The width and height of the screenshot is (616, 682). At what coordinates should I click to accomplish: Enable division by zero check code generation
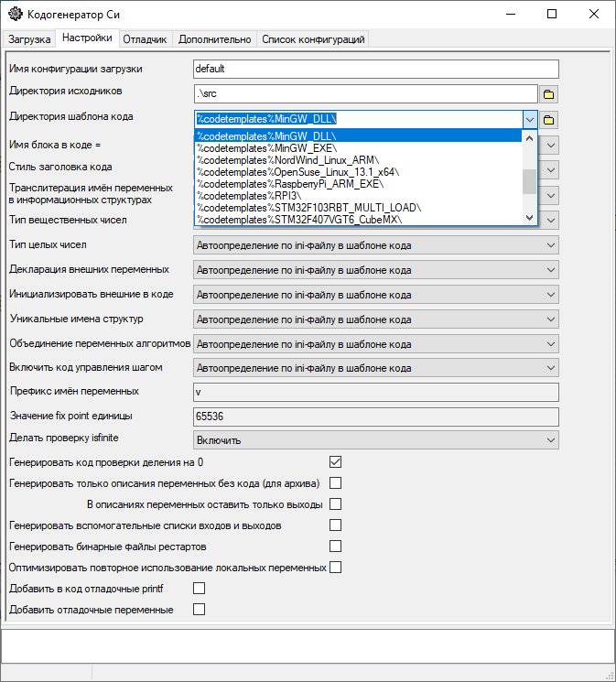point(335,461)
